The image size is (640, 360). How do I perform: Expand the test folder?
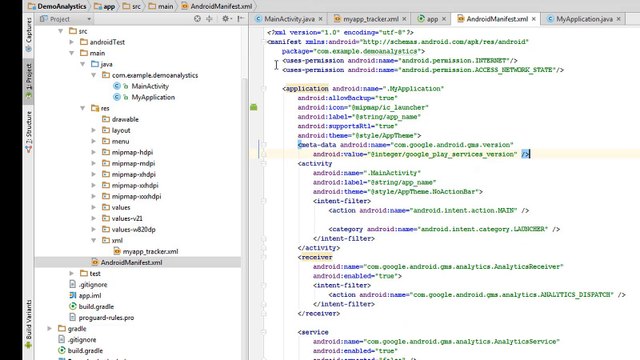point(71,273)
